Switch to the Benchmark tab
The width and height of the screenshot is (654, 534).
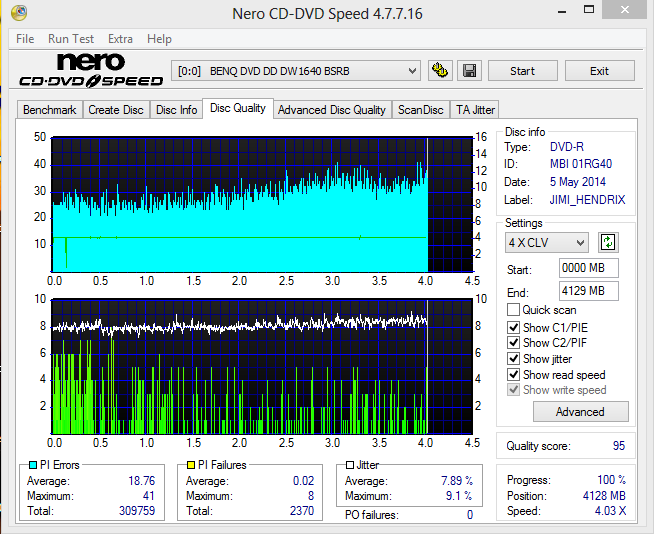point(50,110)
